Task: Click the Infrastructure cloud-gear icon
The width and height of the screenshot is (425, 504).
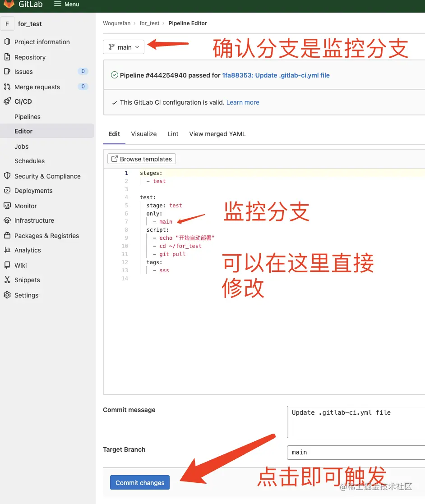Action: click(x=7, y=220)
